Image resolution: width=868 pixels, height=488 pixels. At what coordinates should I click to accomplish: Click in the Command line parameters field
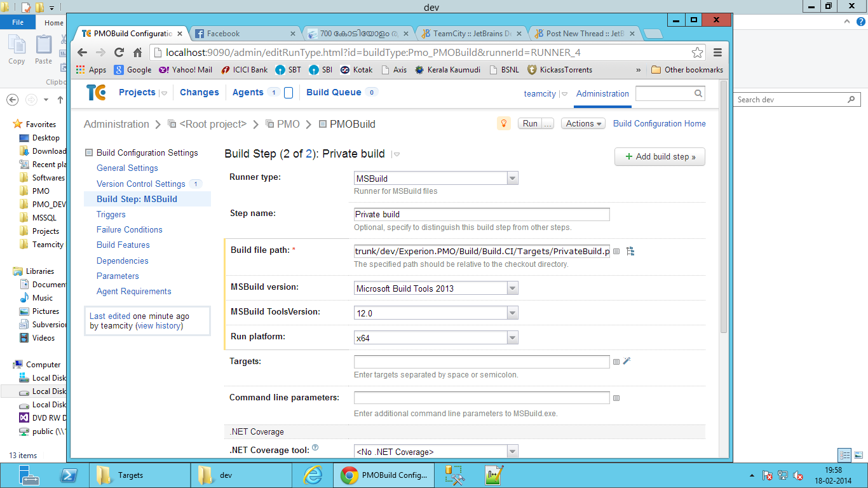click(482, 398)
